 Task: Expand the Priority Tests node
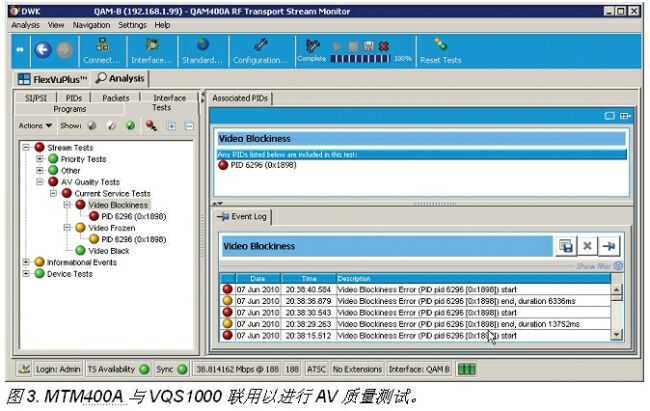tap(40, 159)
